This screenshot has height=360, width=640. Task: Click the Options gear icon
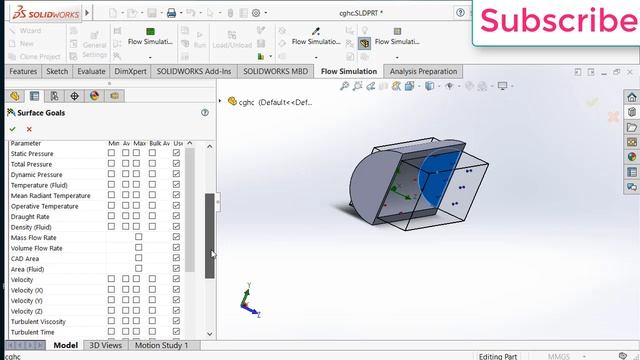point(256,13)
